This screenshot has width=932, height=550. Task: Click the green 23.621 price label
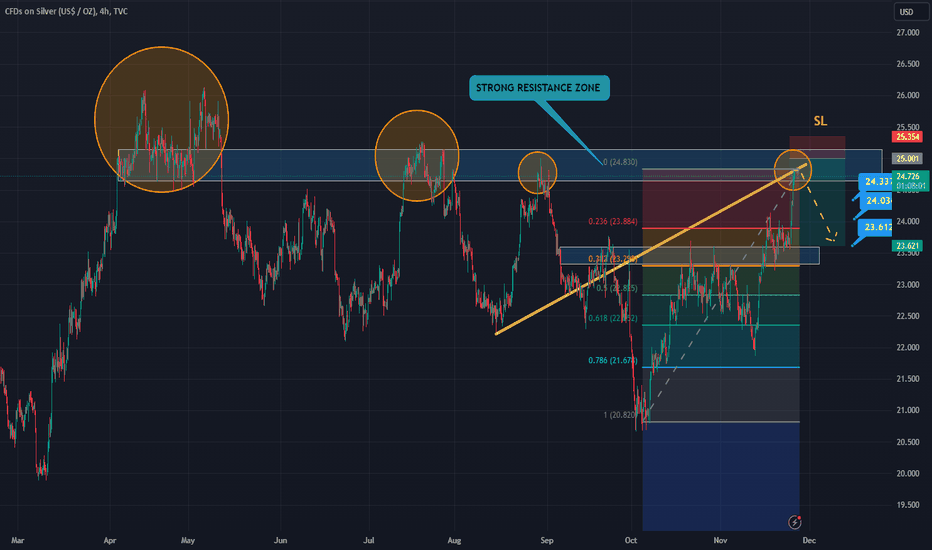(907, 246)
